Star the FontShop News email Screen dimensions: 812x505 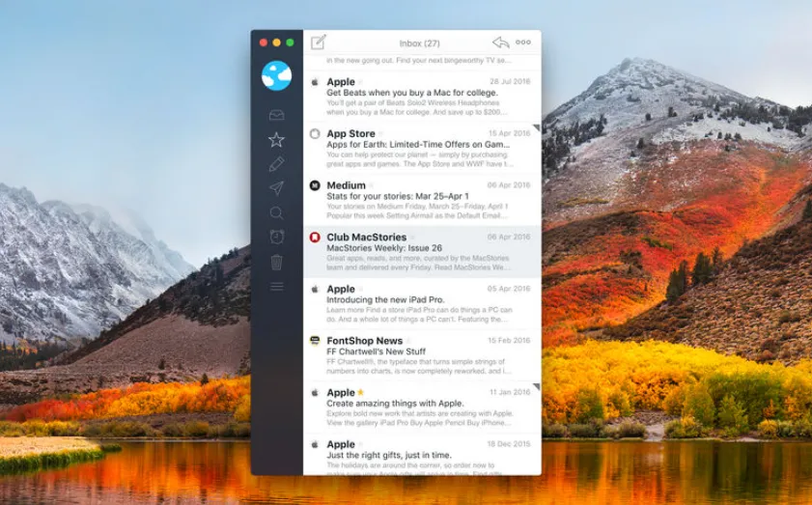(x=408, y=341)
